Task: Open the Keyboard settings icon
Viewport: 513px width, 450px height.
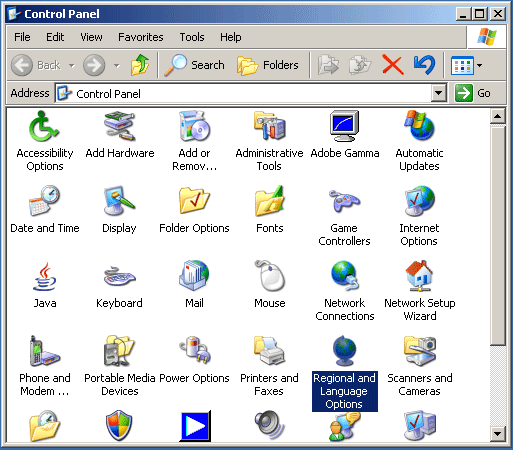Action: click(x=120, y=276)
